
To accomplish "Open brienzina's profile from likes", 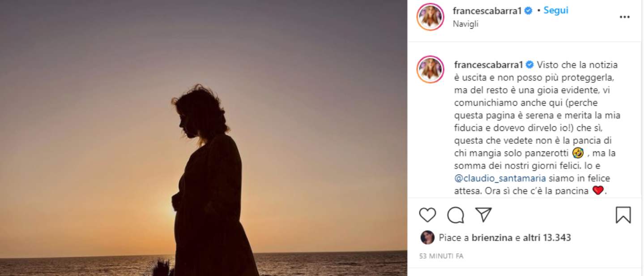I will coord(492,237).
